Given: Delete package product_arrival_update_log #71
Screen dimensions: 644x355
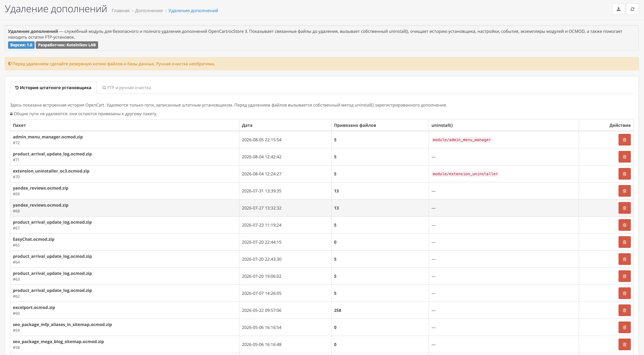Looking at the screenshot, I should tap(625, 157).
